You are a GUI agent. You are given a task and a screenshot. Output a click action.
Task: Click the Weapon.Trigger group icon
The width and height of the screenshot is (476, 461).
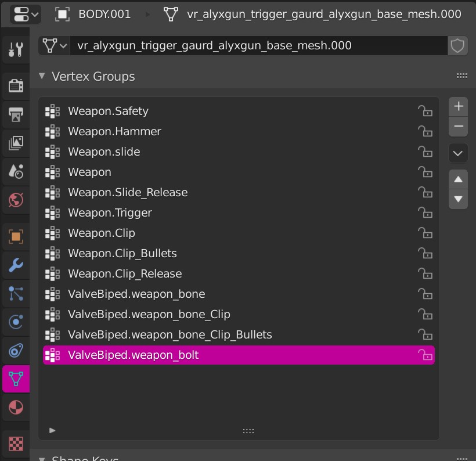tap(52, 213)
